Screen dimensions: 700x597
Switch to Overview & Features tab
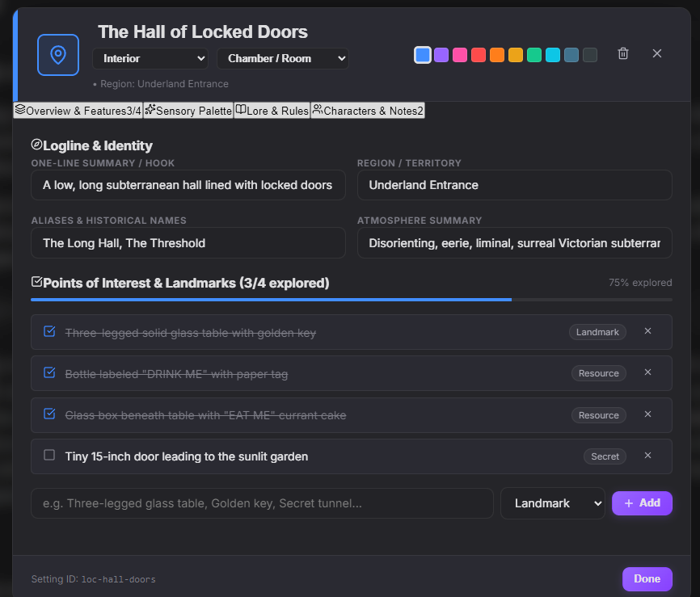coord(78,110)
